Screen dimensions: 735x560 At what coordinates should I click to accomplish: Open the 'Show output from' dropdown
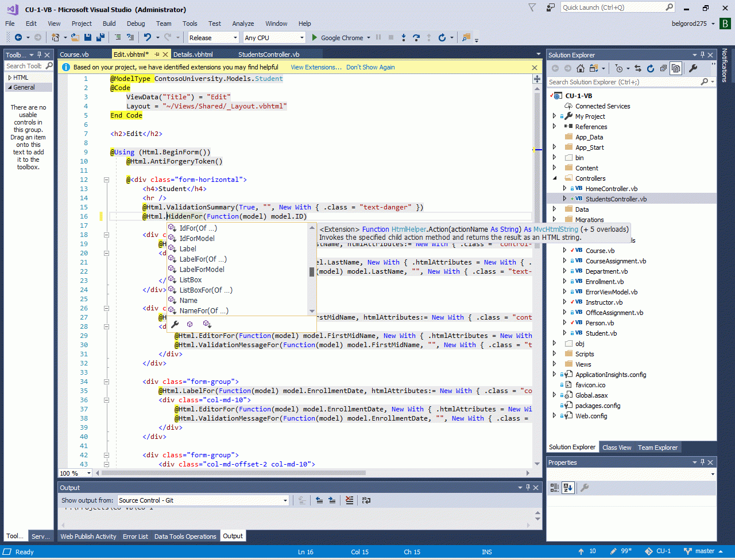pos(203,500)
